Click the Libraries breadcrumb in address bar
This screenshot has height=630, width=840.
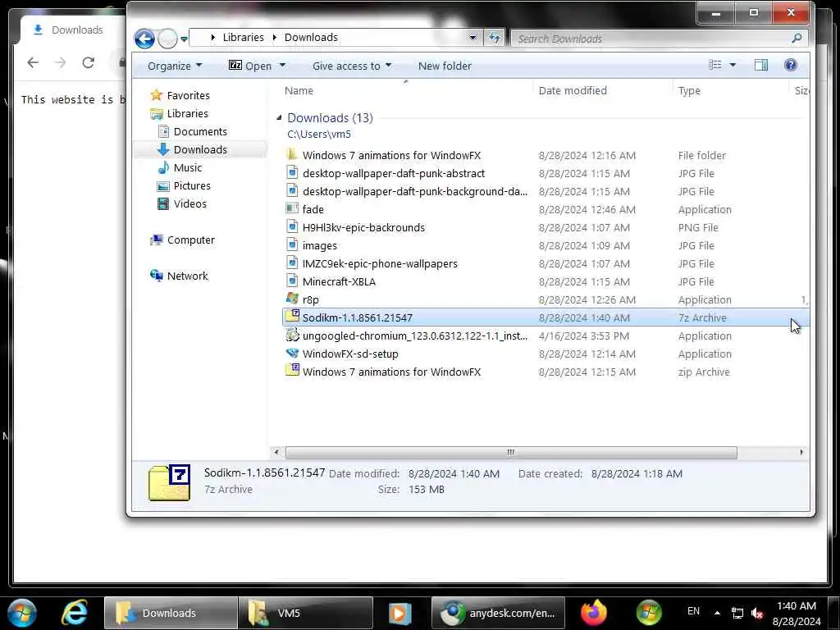[243, 38]
